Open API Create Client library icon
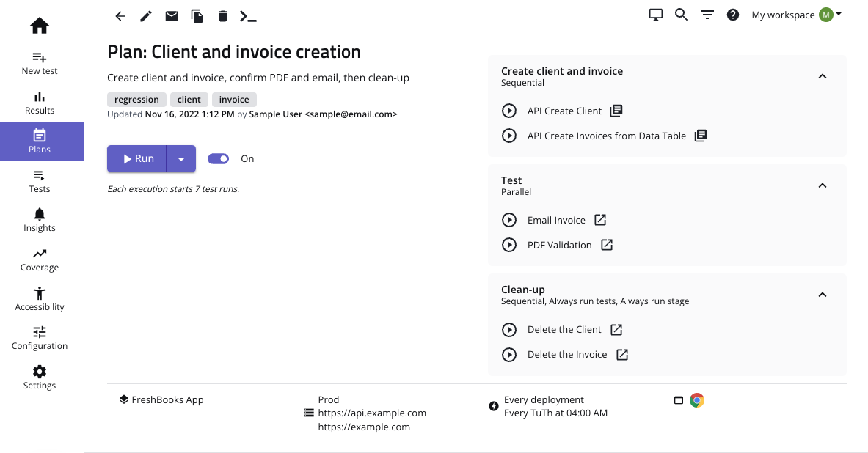The height and width of the screenshot is (453, 868). click(x=616, y=111)
